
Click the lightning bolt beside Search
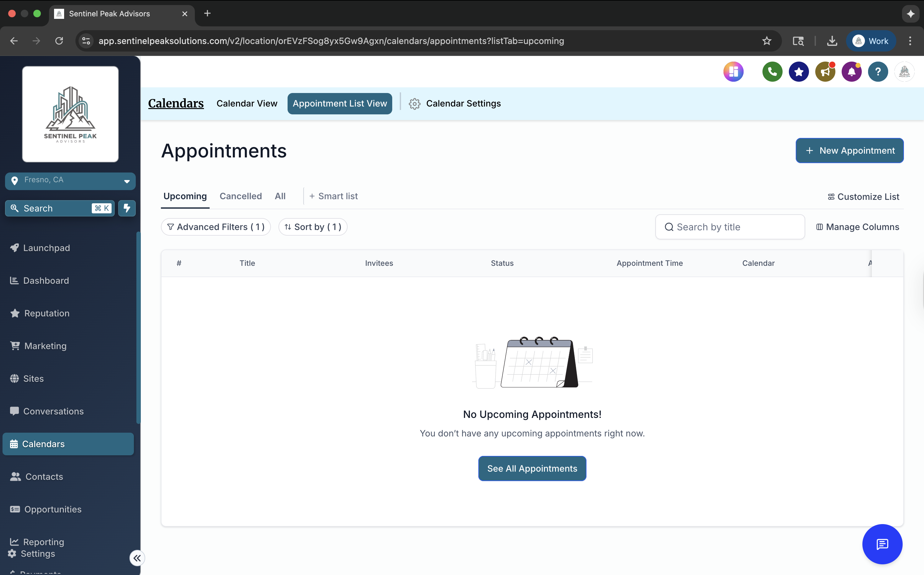[x=127, y=208]
